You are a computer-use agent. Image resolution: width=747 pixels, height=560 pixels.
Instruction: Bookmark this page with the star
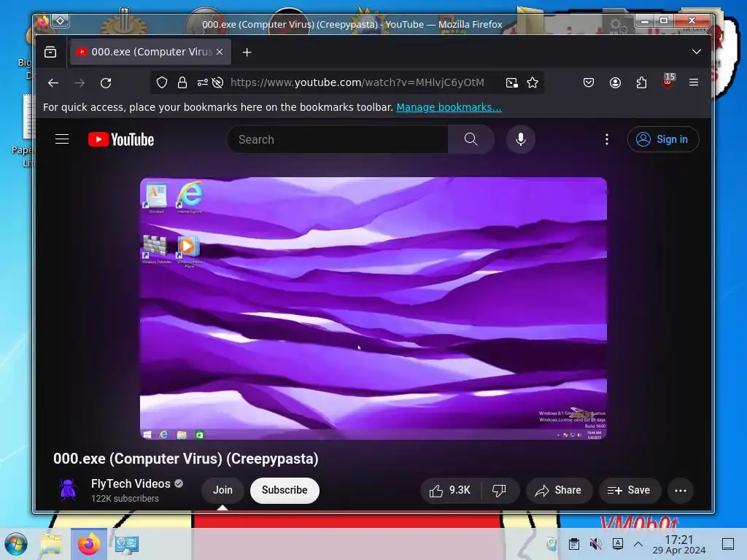tap(533, 83)
